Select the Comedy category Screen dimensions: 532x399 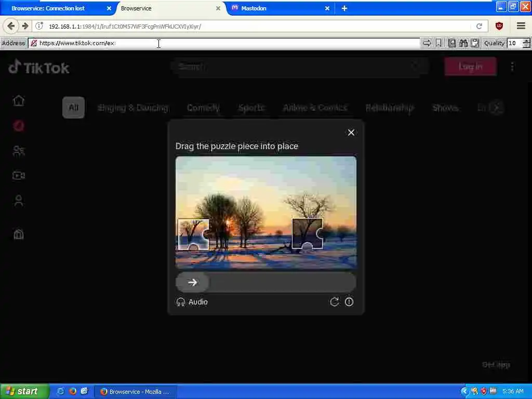coord(203,108)
